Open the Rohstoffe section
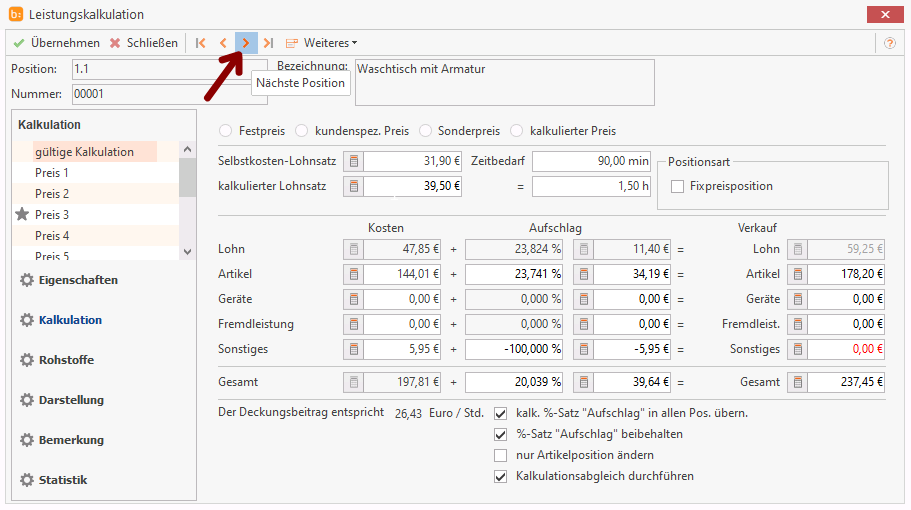This screenshot has height=510, width=911. click(x=68, y=360)
